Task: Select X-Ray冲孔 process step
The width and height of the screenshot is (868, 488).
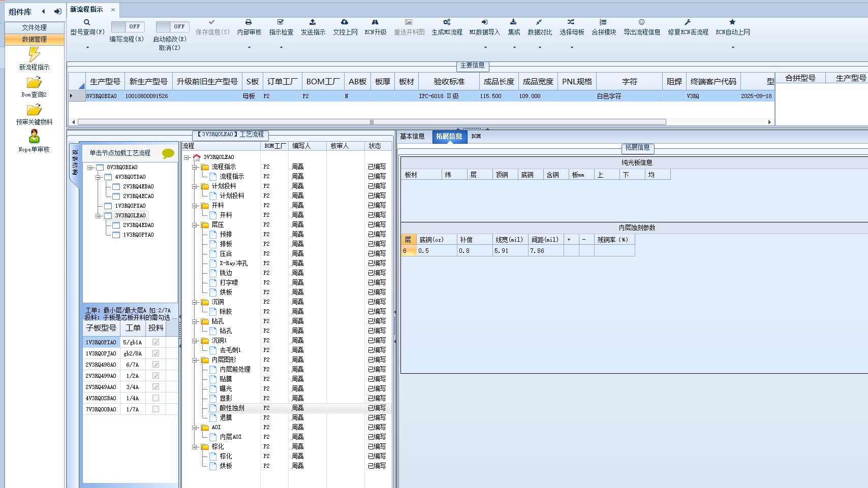Action: tap(234, 264)
